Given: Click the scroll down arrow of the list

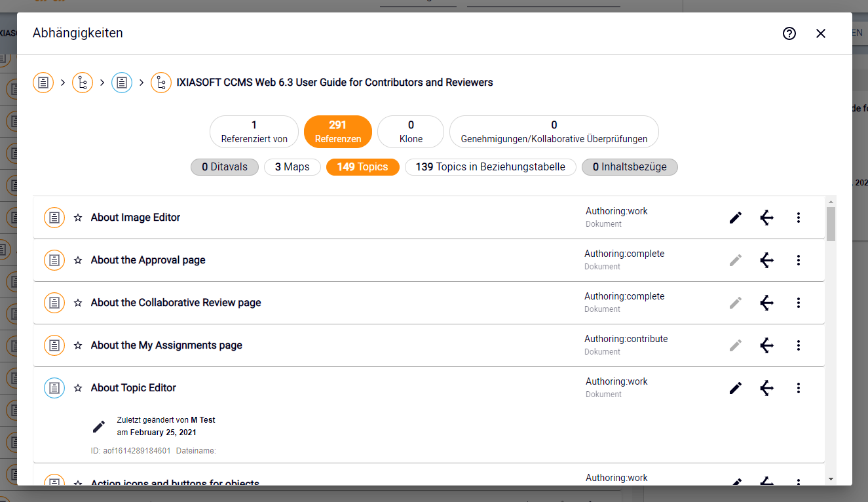Looking at the screenshot, I should pyautogui.click(x=831, y=479).
